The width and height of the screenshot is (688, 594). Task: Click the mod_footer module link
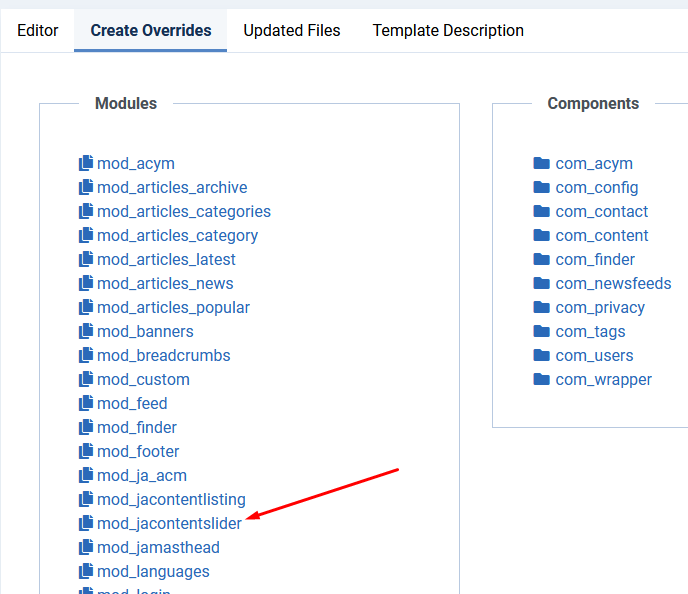click(138, 452)
